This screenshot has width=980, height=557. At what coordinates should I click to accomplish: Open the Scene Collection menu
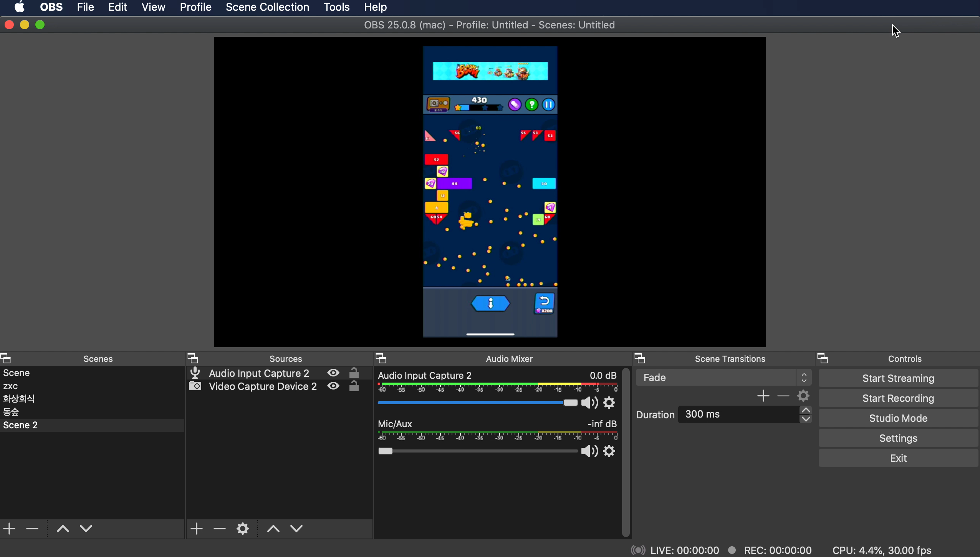coord(267,7)
